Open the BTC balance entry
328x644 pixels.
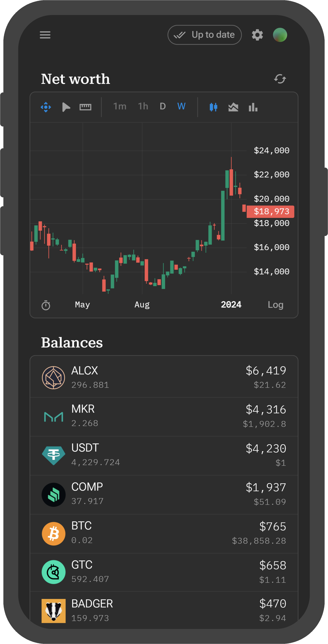point(164,533)
